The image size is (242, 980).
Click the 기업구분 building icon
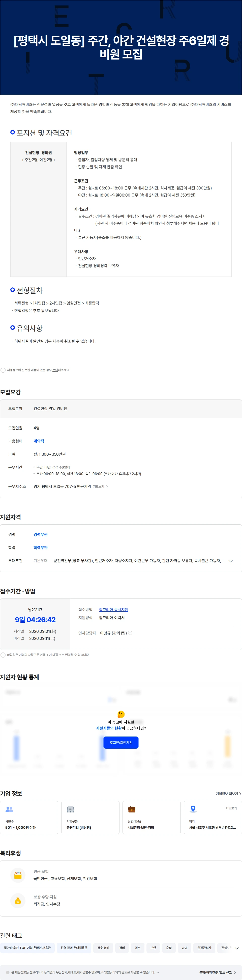tap(71, 809)
